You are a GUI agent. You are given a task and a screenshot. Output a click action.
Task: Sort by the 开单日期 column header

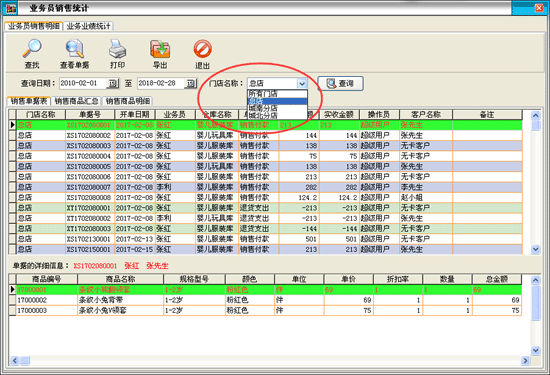tap(135, 115)
